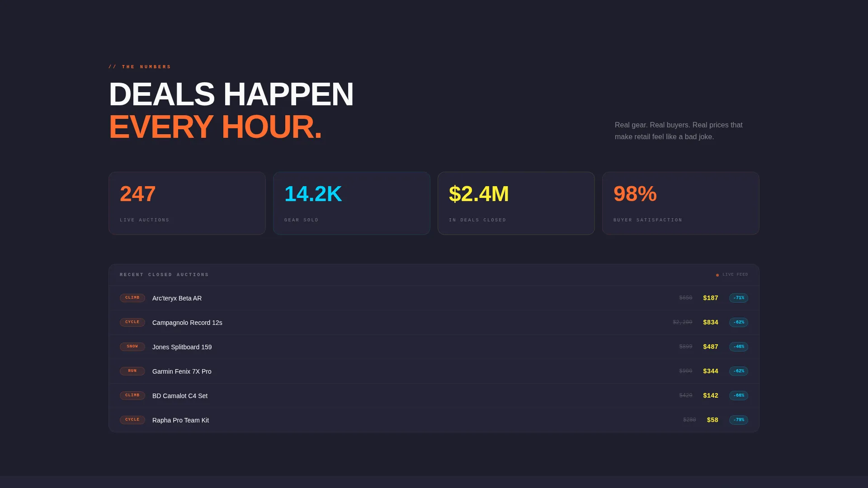Click the $344 final price
The image size is (868, 488).
pos(711,371)
